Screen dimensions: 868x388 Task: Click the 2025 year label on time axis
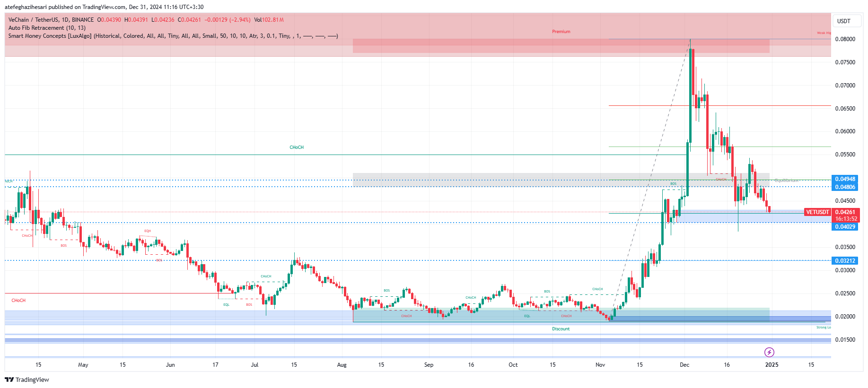772,365
